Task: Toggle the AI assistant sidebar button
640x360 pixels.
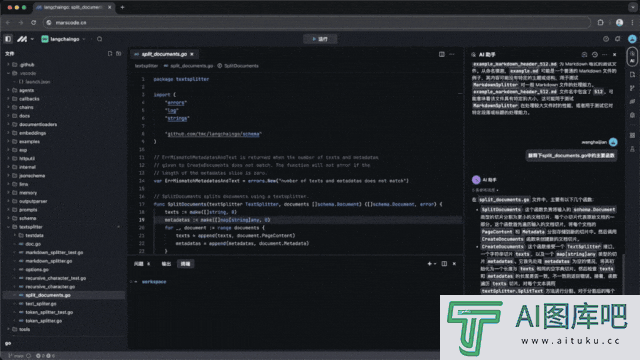Action: point(632,56)
